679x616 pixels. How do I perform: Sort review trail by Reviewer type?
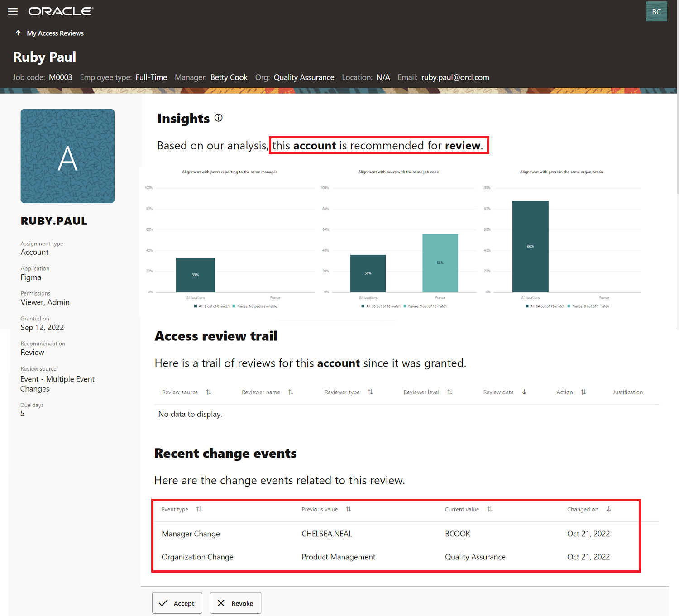click(370, 392)
